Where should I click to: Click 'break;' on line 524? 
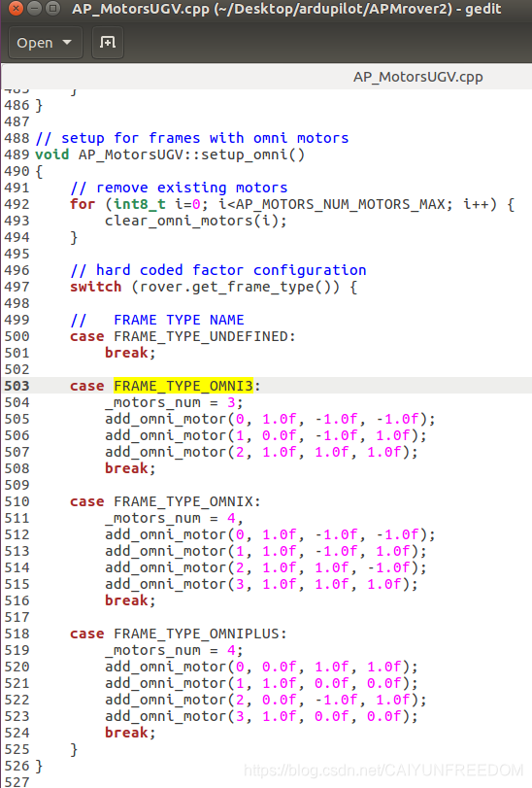tap(130, 733)
